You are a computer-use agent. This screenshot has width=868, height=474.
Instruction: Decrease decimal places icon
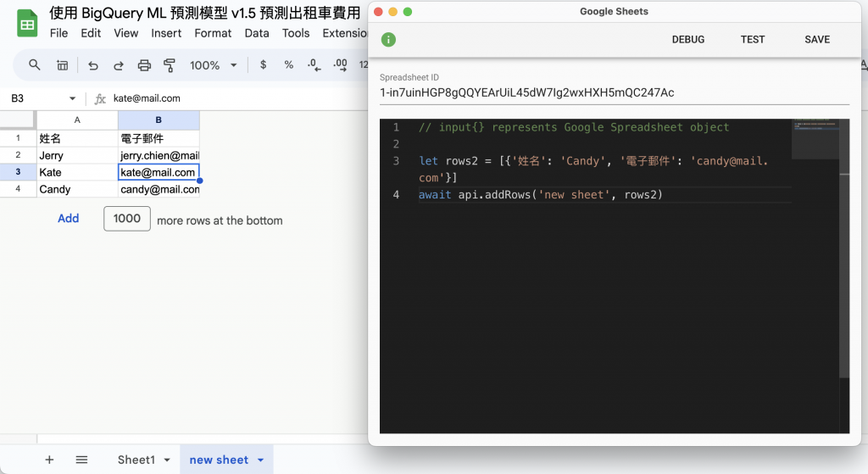(x=314, y=65)
